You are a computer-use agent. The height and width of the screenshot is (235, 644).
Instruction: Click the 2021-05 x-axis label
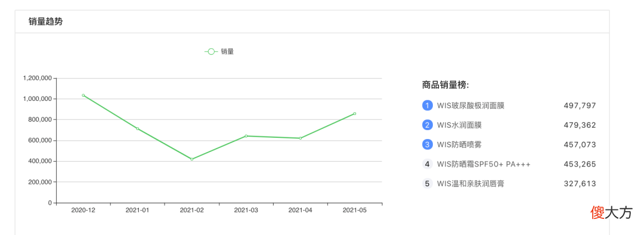(x=354, y=210)
